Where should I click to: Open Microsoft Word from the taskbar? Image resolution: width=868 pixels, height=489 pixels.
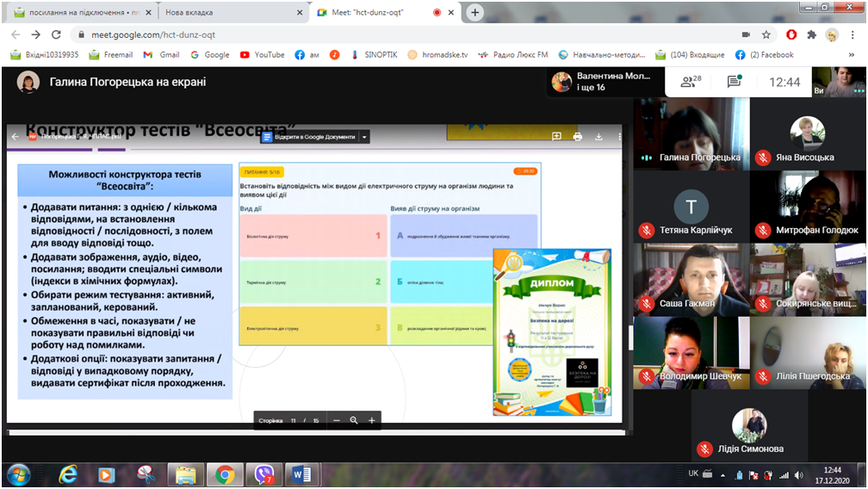302,474
